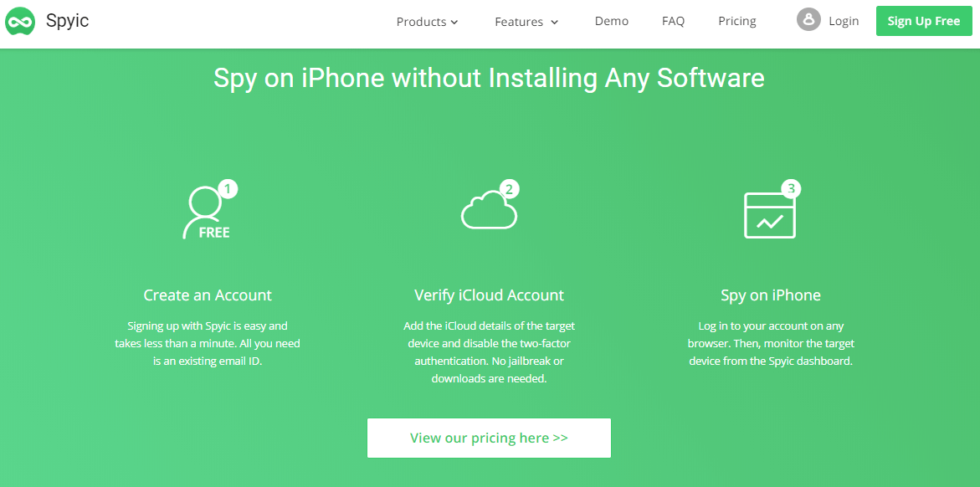This screenshot has width=980, height=487.
Task: Click the Spyic infinity logo icon
Action: pos(19,21)
